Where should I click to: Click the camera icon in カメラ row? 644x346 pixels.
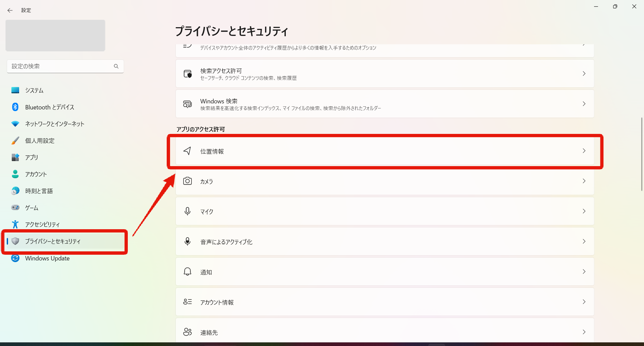click(x=187, y=181)
